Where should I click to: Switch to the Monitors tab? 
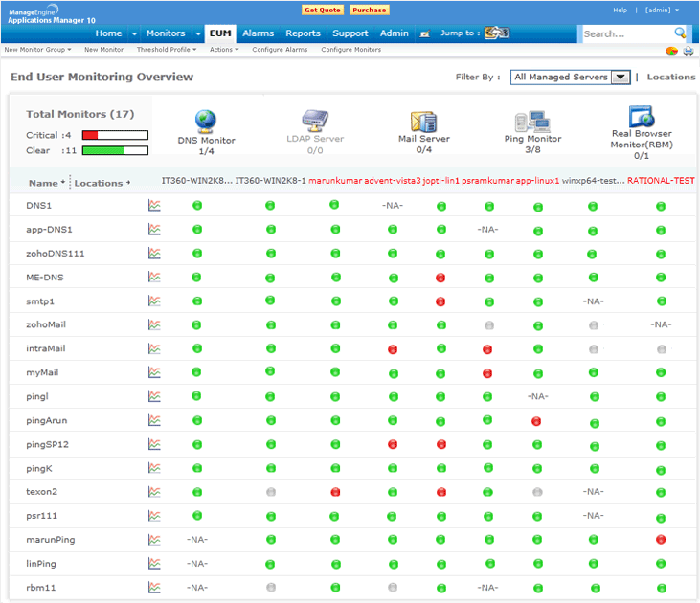[x=166, y=33]
